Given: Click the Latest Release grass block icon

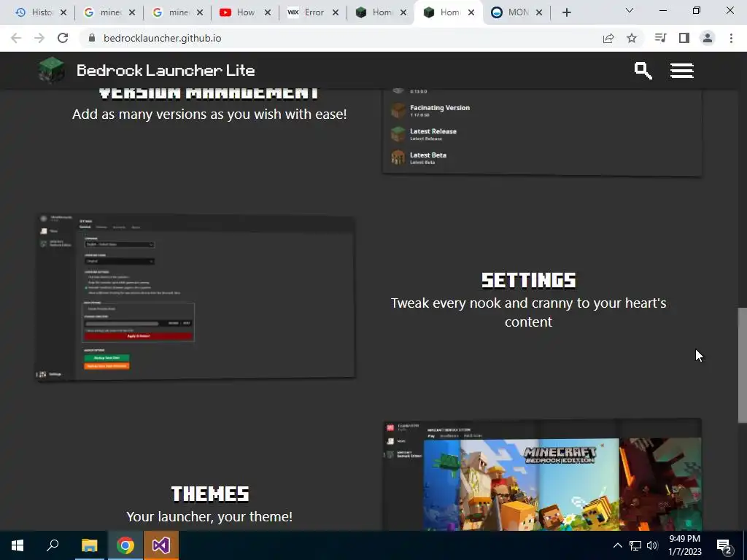Looking at the screenshot, I should click(x=398, y=134).
